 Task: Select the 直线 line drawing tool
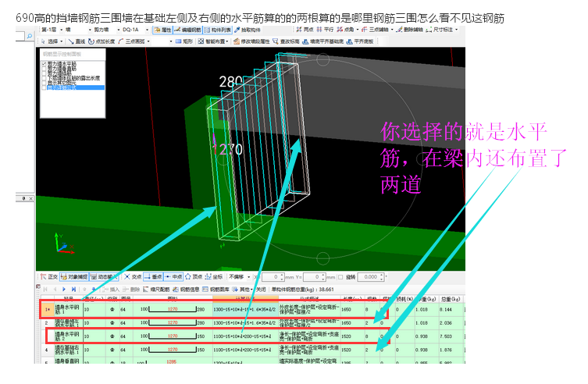(77, 41)
